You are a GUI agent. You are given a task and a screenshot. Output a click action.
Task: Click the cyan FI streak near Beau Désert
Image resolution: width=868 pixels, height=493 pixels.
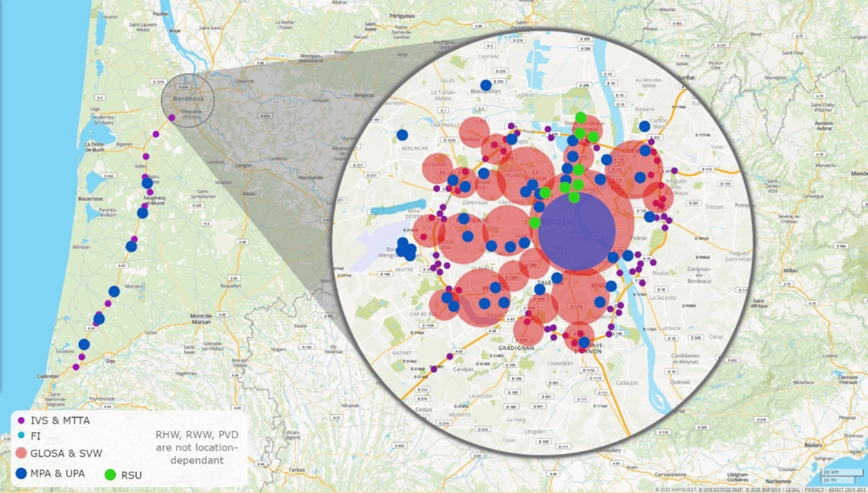(x=398, y=208)
